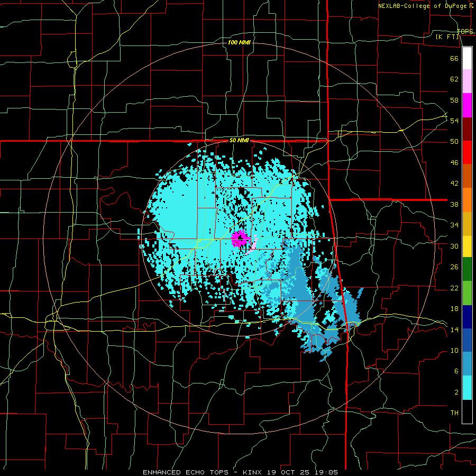
Task: Click the cyan legend band near 2
Action: (x=467, y=388)
